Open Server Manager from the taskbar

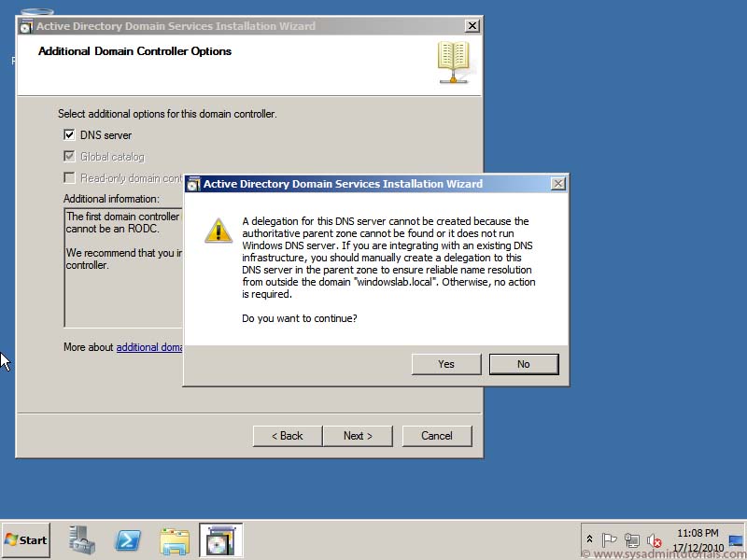tap(81, 539)
